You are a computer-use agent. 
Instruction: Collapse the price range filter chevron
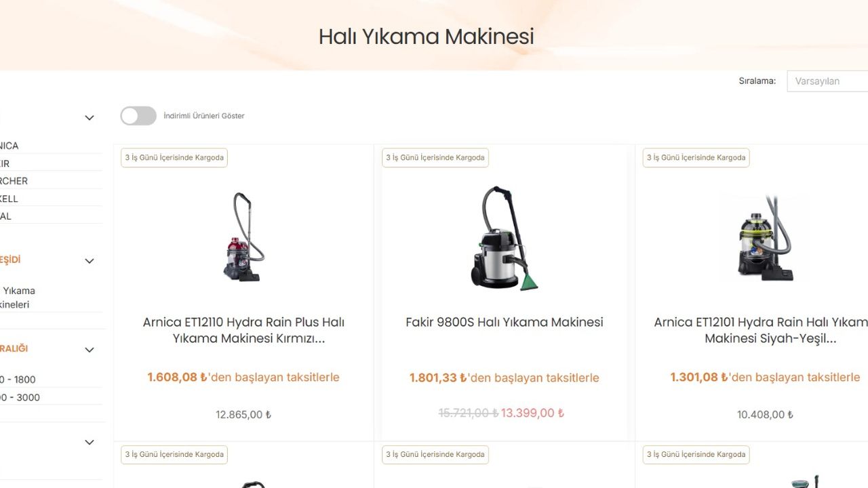click(89, 350)
